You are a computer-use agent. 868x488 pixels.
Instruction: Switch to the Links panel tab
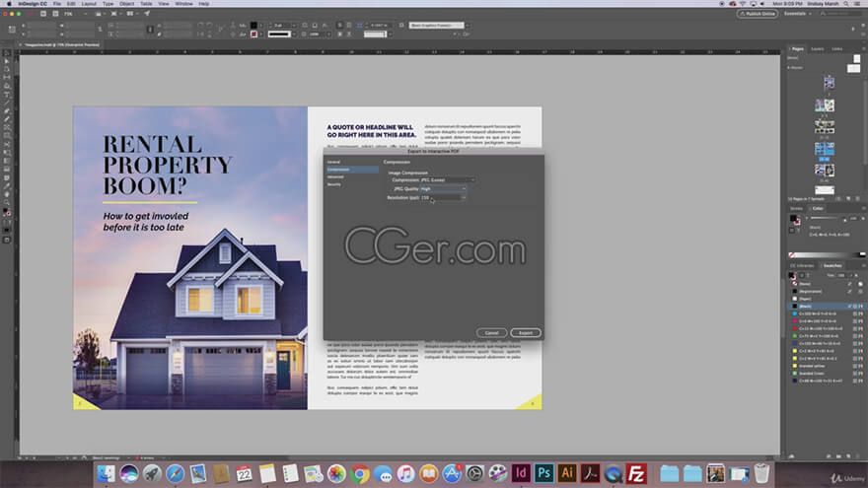[x=837, y=48]
